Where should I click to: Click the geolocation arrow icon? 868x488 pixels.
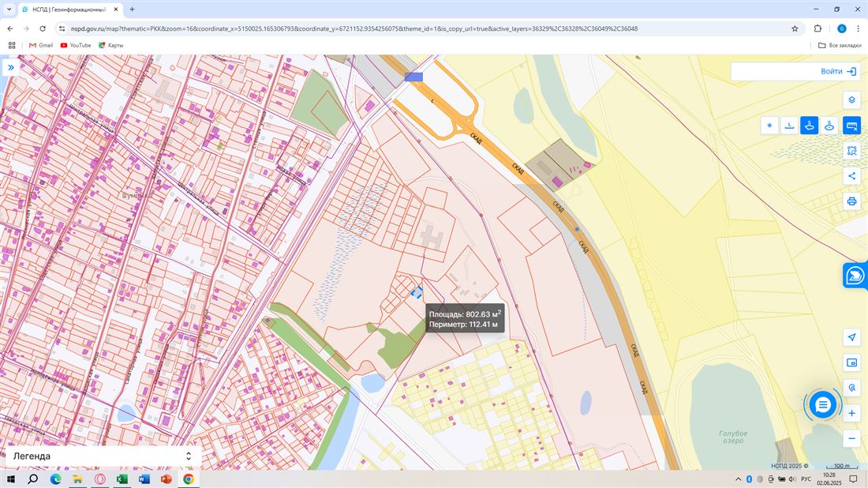(851, 337)
